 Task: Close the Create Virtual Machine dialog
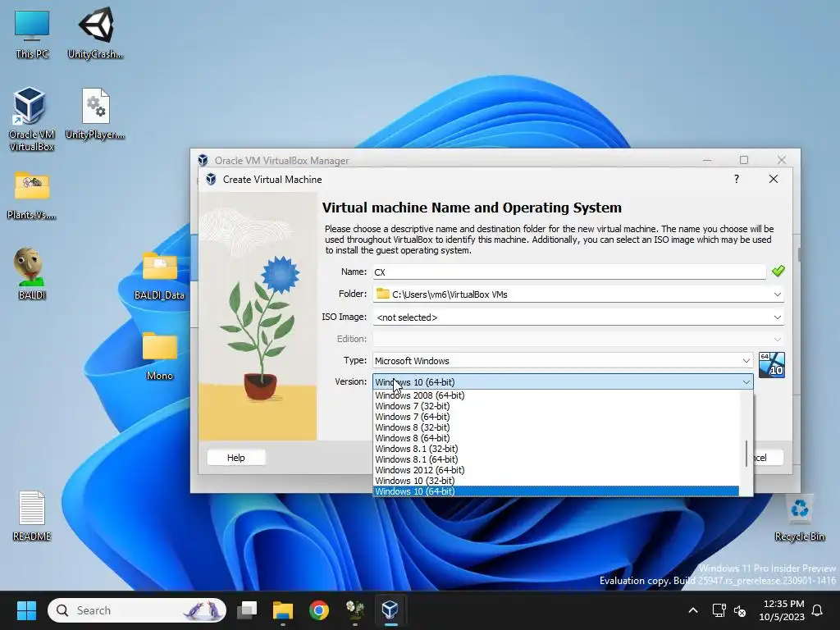coord(774,179)
